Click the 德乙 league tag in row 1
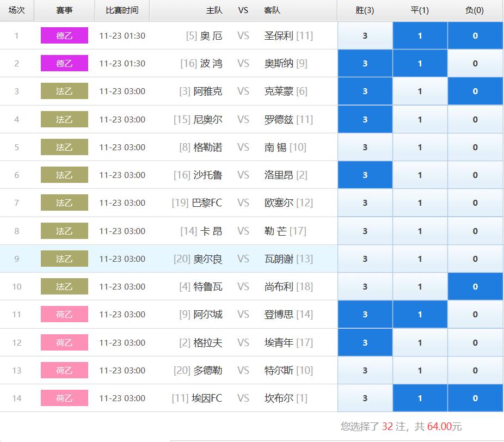 pos(64,35)
